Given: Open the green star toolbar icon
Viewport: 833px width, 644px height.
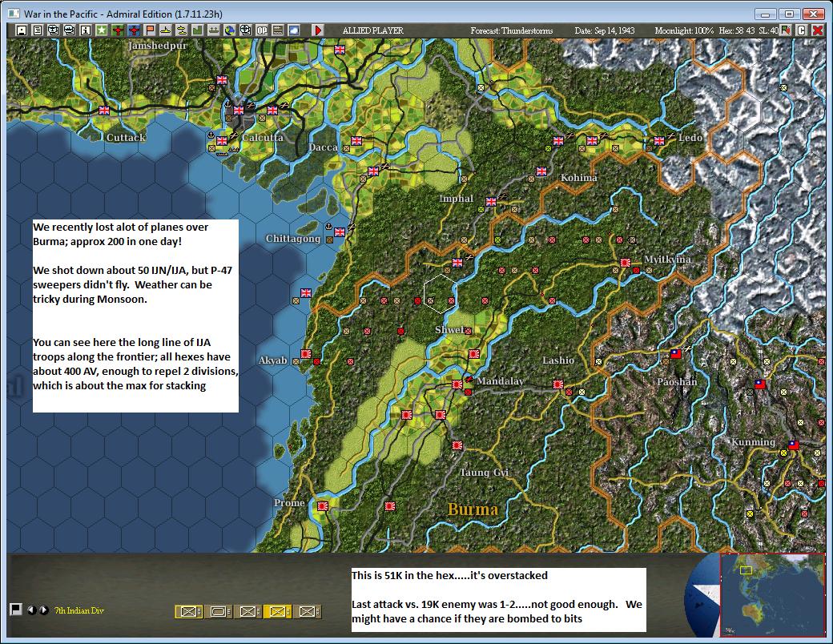Looking at the screenshot, I should tap(102, 30).
